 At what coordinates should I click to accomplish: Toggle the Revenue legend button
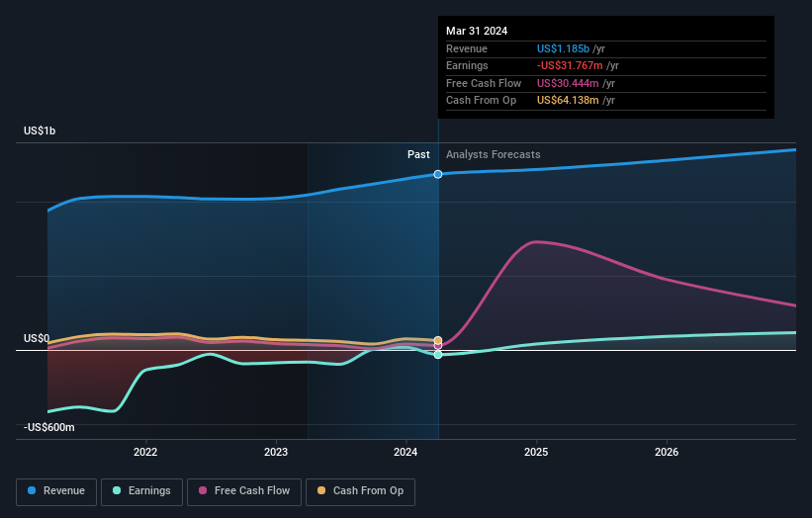point(56,491)
